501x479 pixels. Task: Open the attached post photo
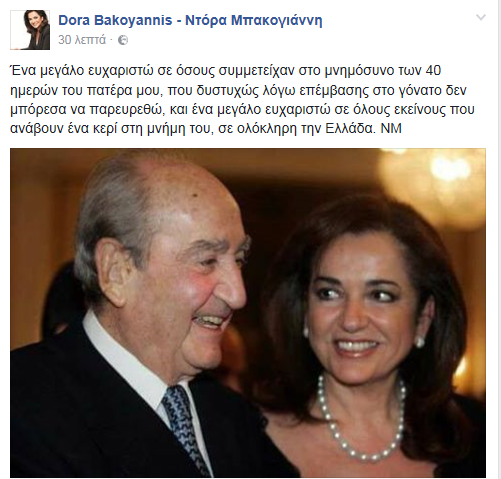coord(248,313)
